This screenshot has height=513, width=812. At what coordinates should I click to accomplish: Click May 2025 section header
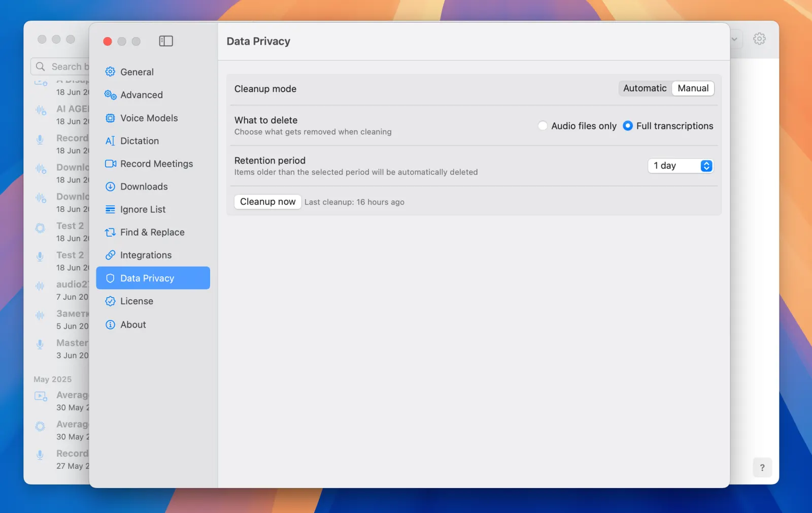click(x=53, y=379)
